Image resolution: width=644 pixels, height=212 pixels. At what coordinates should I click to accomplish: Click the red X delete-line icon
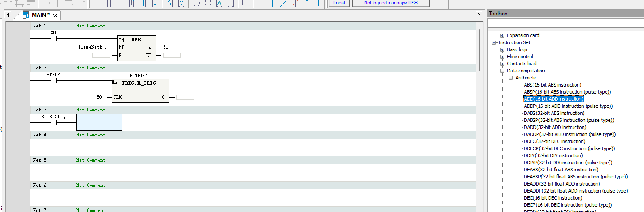coord(295,3)
